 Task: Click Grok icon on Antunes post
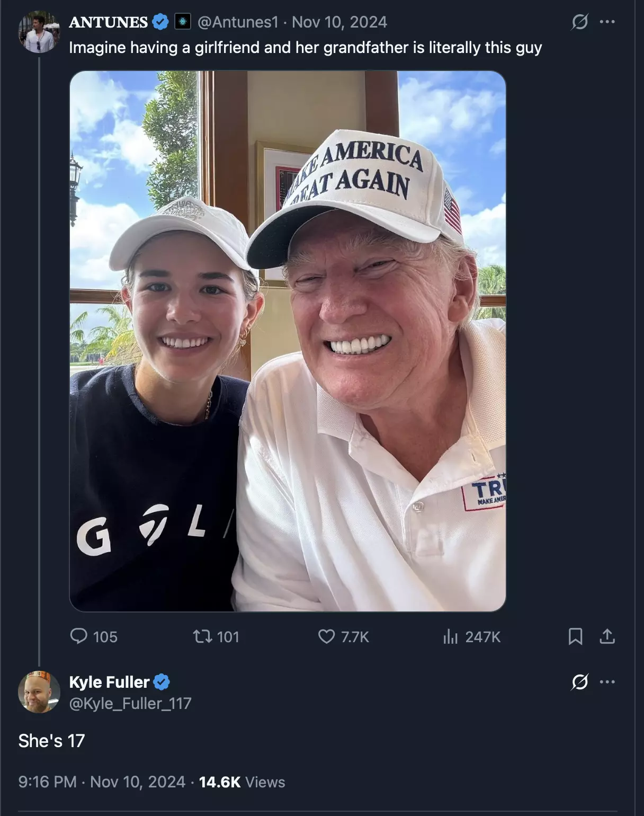579,22
